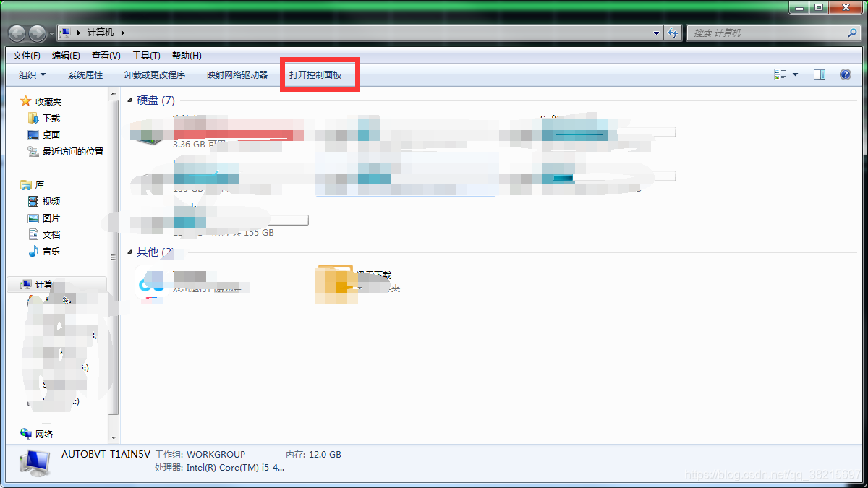Click the Forward navigation arrow

[x=37, y=33]
